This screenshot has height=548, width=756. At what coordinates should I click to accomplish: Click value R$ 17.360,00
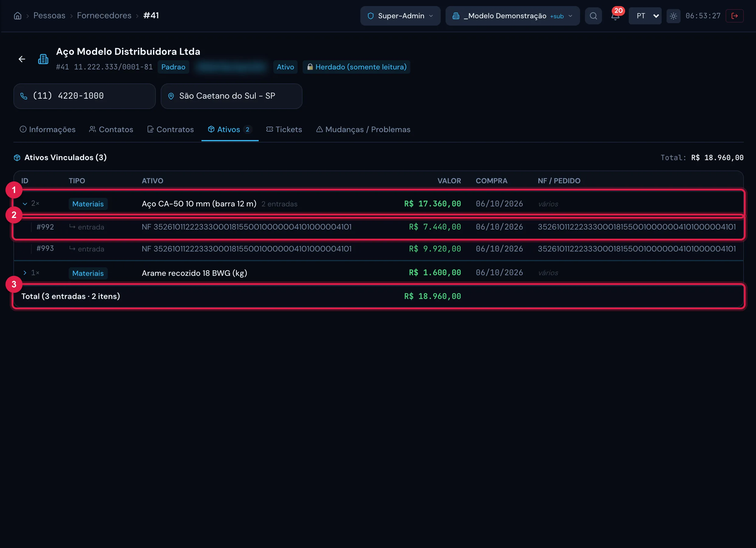click(433, 204)
